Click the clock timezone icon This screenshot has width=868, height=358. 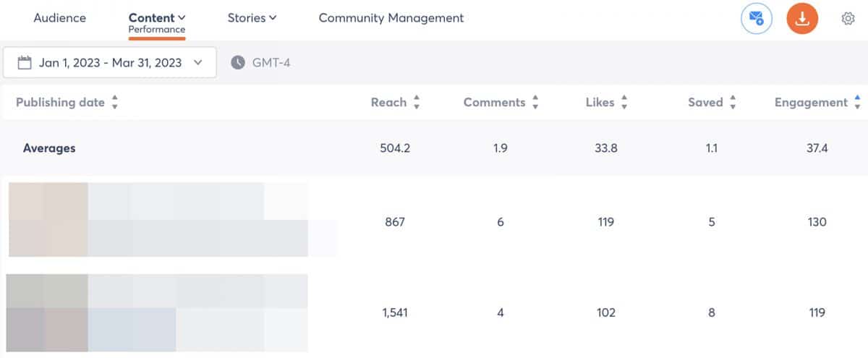point(238,63)
